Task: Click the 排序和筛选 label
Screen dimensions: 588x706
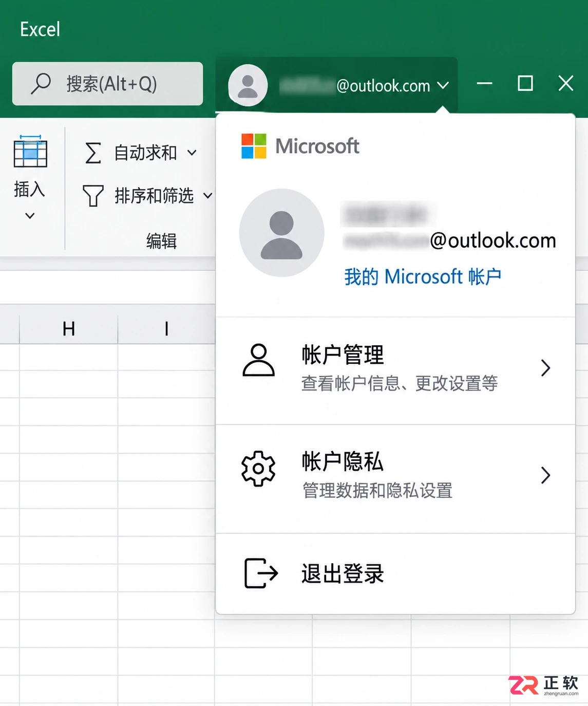Action: tap(154, 196)
